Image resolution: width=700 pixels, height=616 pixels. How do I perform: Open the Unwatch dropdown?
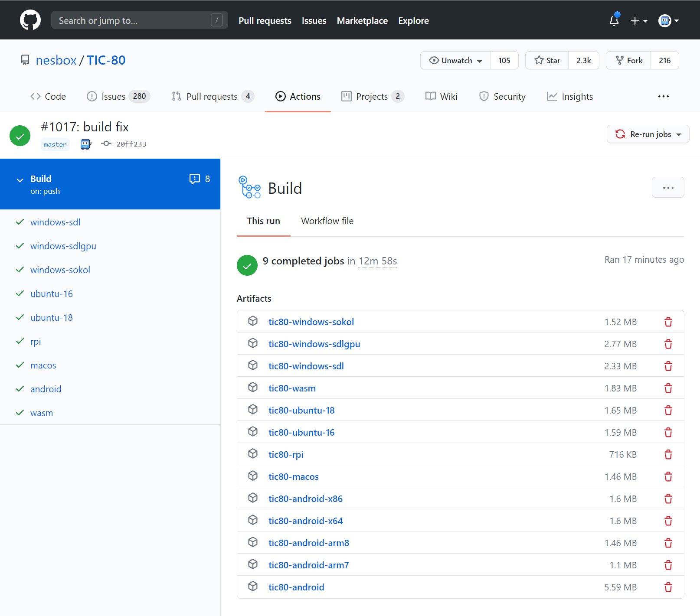(455, 60)
